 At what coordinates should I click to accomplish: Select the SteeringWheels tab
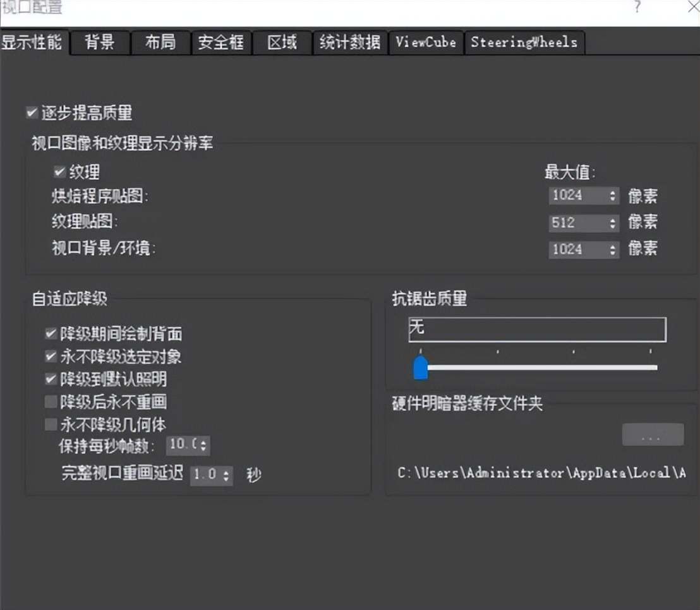tap(525, 42)
